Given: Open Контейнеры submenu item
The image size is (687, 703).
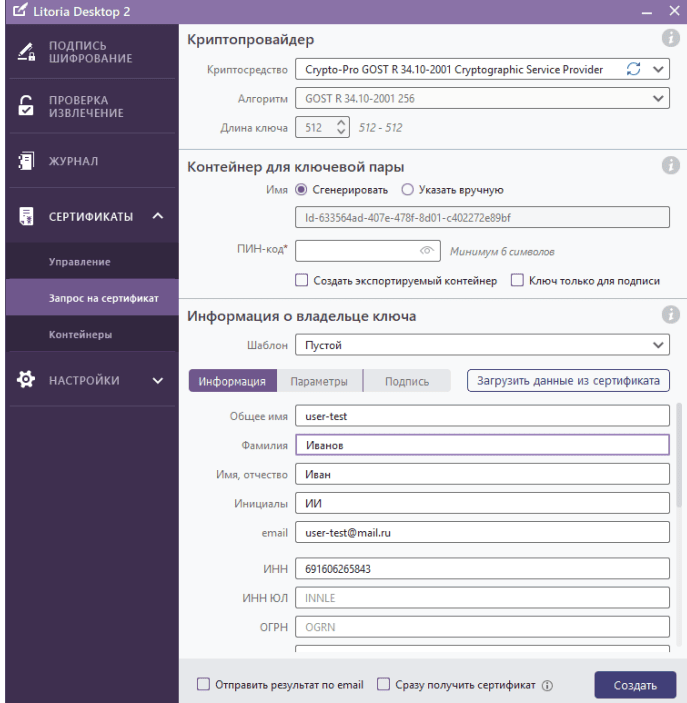Looking at the screenshot, I should [x=80, y=335].
